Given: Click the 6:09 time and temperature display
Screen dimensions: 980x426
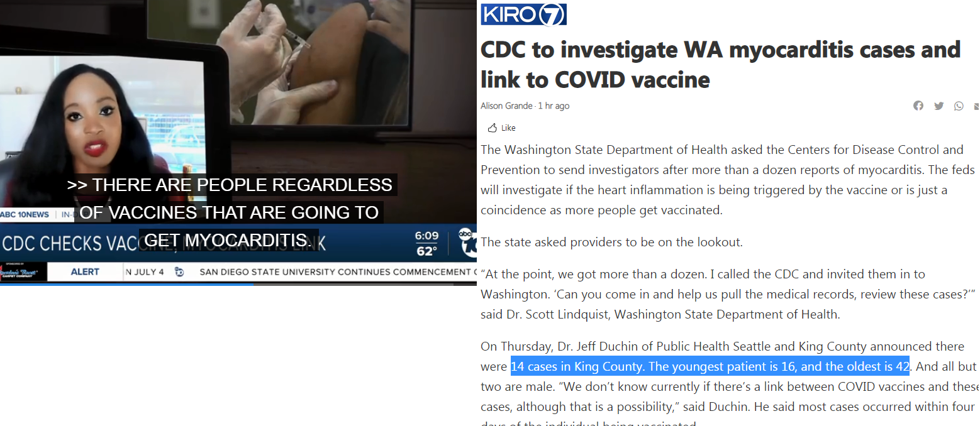Looking at the screenshot, I should point(426,244).
